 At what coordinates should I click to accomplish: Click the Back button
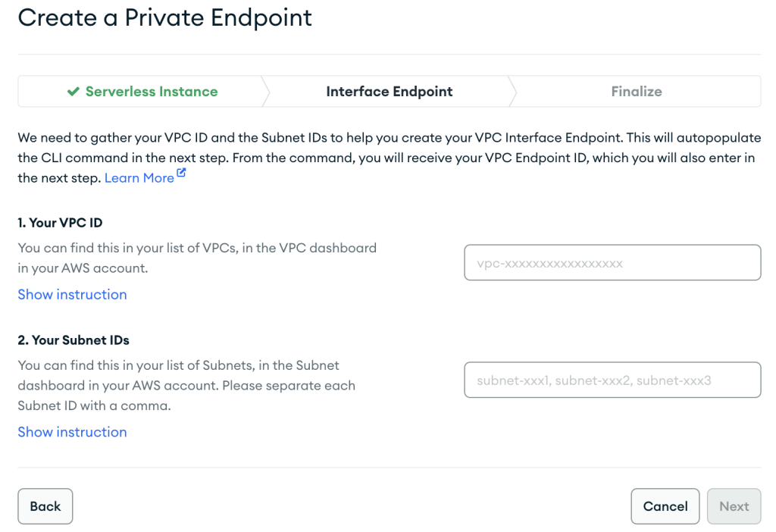click(45, 506)
